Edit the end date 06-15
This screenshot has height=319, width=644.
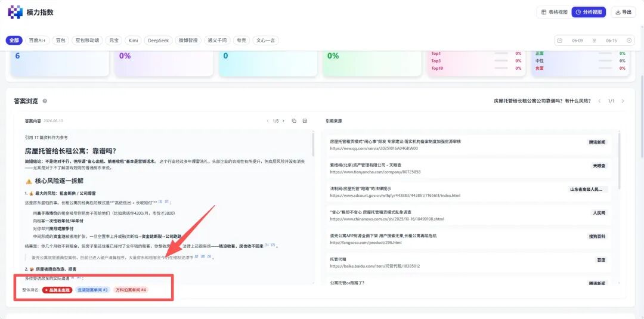pos(611,40)
